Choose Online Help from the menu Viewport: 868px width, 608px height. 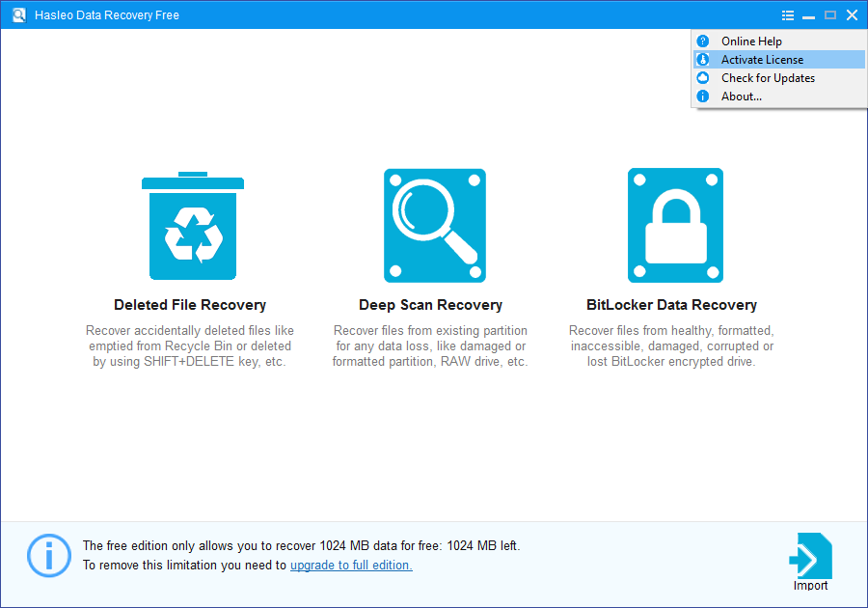[x=779, y=41]
